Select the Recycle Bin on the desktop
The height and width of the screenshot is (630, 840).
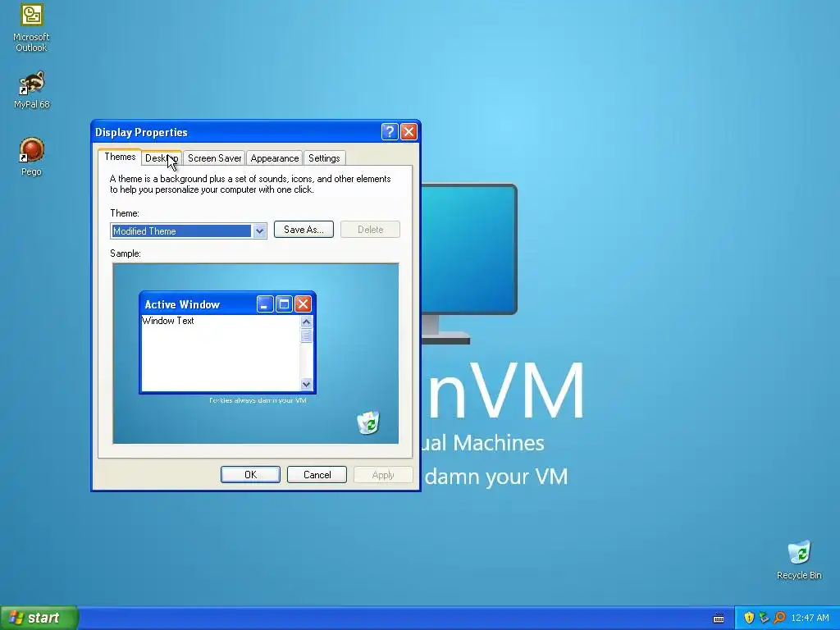799,559
